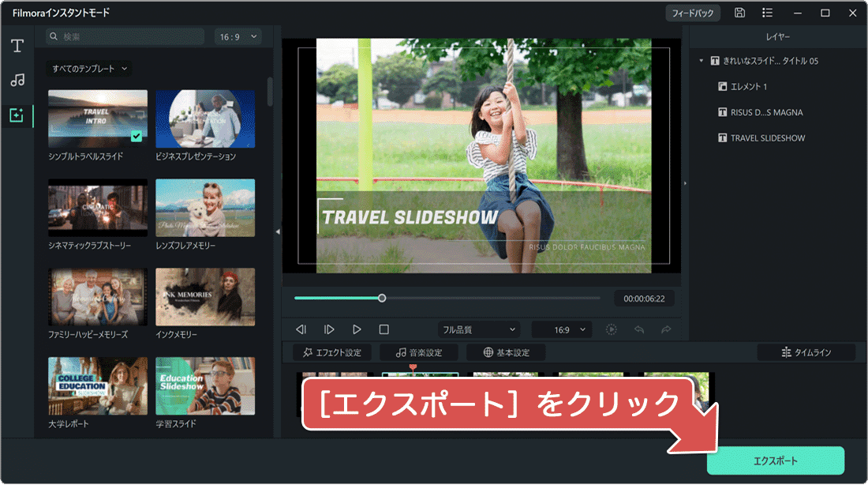
Task: Click the render preview icon
Action: [x=611, y=329]
